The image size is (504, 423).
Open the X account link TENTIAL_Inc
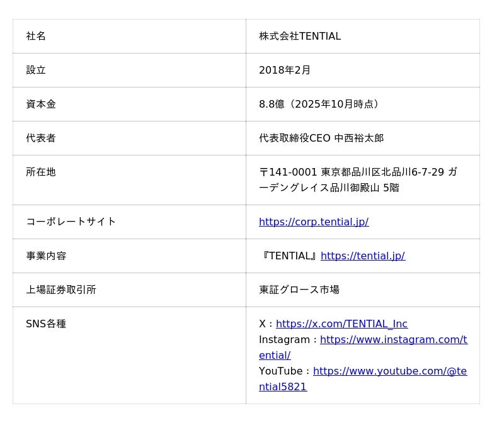(x=341, y=324)
